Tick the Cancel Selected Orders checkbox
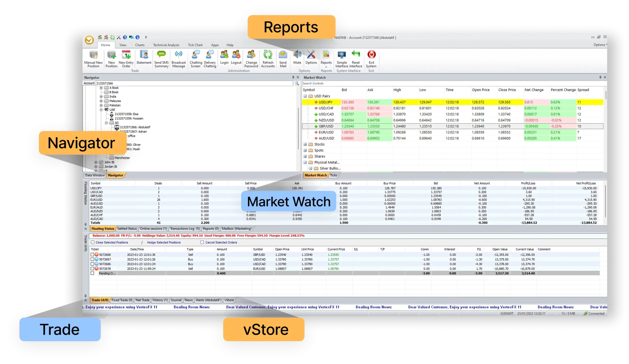Image resolution: width=629 pixels, height=364 pixels. 202,242
